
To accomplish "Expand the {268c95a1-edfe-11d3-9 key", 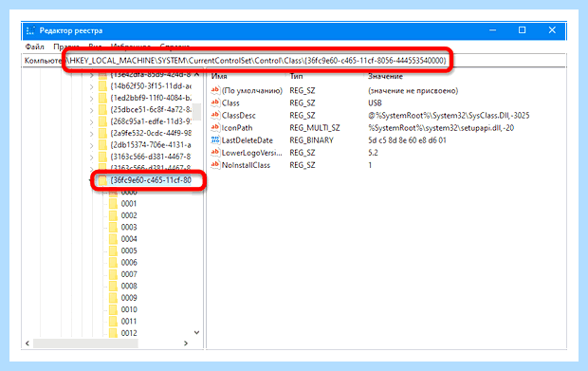I will point(91,121).
